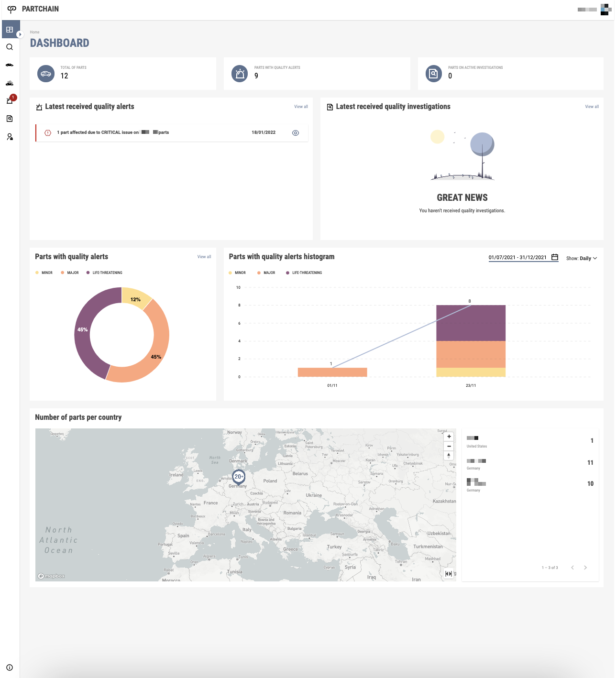616x678 pixels.
Task: Click the red notification badge on alerts icon
Action: (13, 97)
